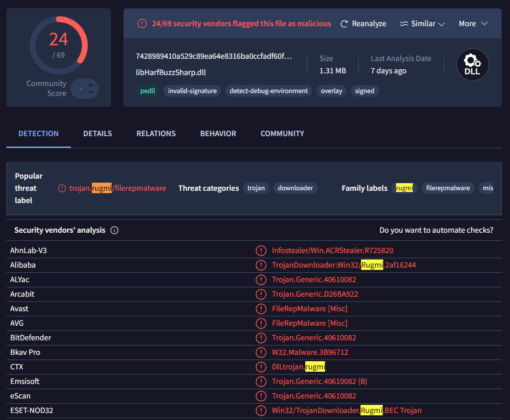This screenshot has width=510, height=420.
Task: Click the alert icon in AVG row
Action: click(261, 323)
